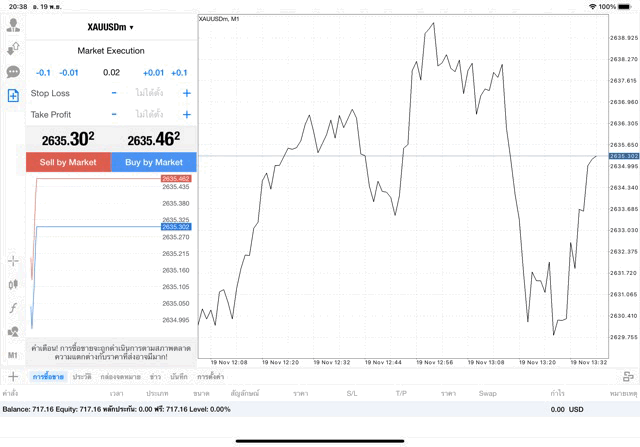
Task: Click the new order document icon
Action: [x=13, y=96]
